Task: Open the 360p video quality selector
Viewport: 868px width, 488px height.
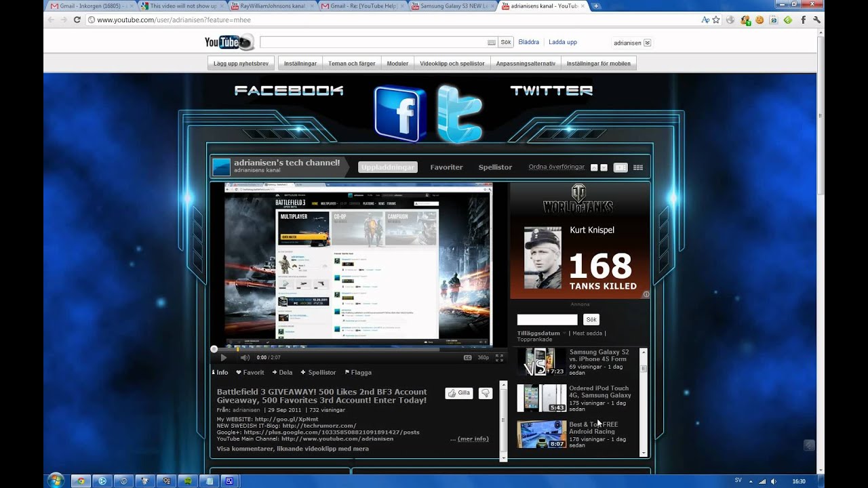Action: click(x=484, y=357)
